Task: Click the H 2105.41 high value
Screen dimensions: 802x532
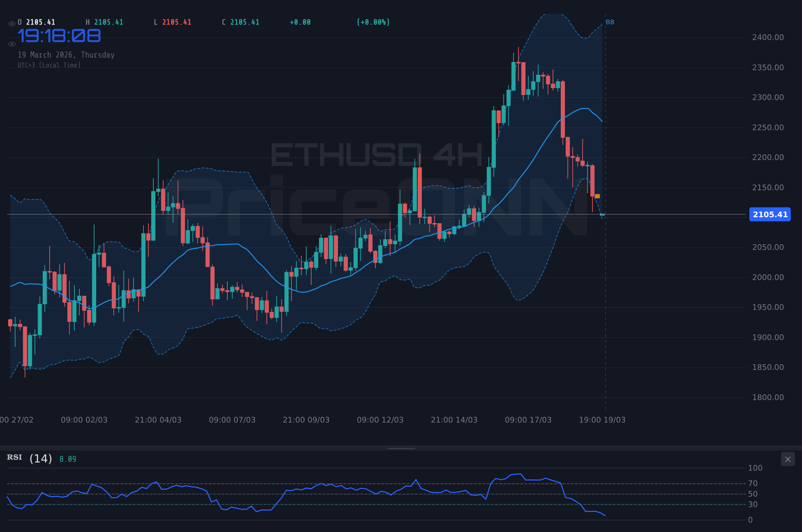Action: point(104,22)
